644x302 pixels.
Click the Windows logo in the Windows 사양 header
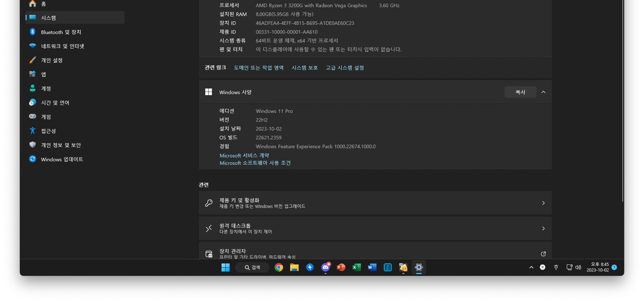click(208, 92)
